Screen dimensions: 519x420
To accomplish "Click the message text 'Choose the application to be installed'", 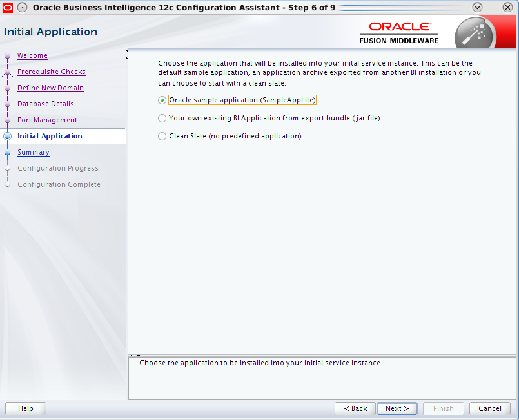I will coord(260,363).
